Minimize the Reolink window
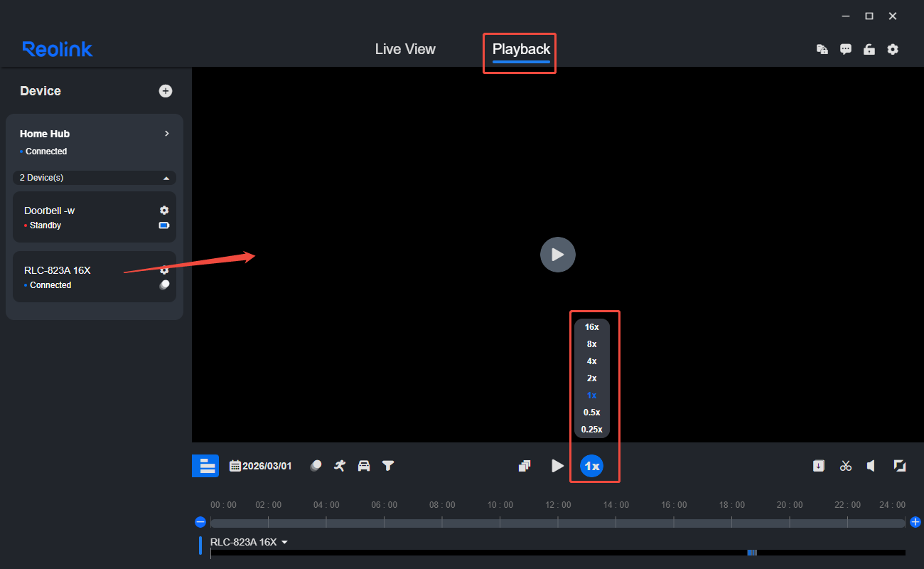This screenshot has height=569, width=924. pyautogui.click(x=846, y=16)
